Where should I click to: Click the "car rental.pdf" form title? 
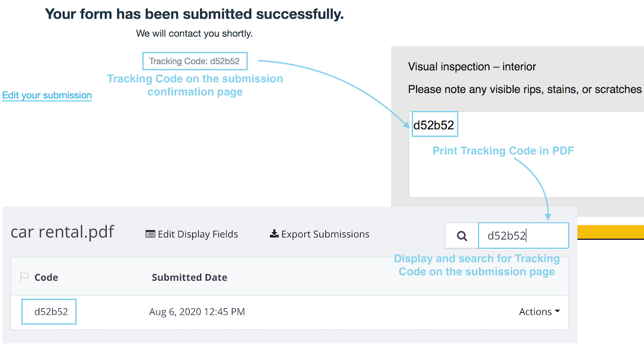point(62,232)
